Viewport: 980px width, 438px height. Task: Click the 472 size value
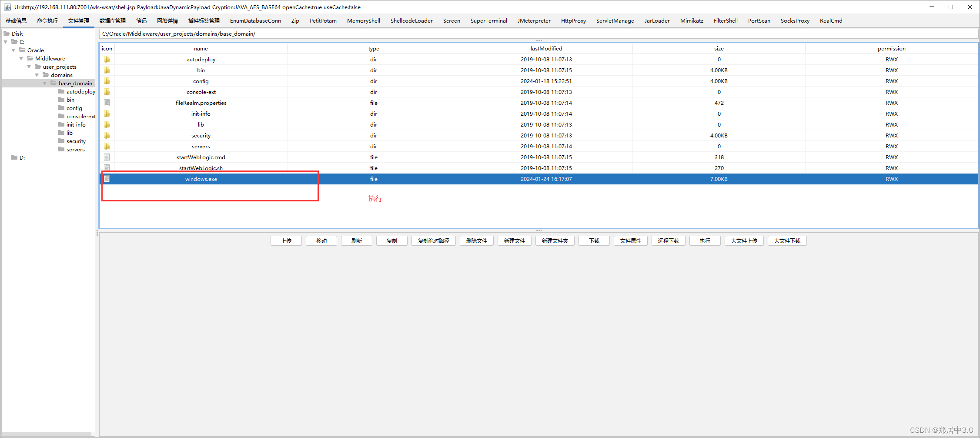click(719, 103)
